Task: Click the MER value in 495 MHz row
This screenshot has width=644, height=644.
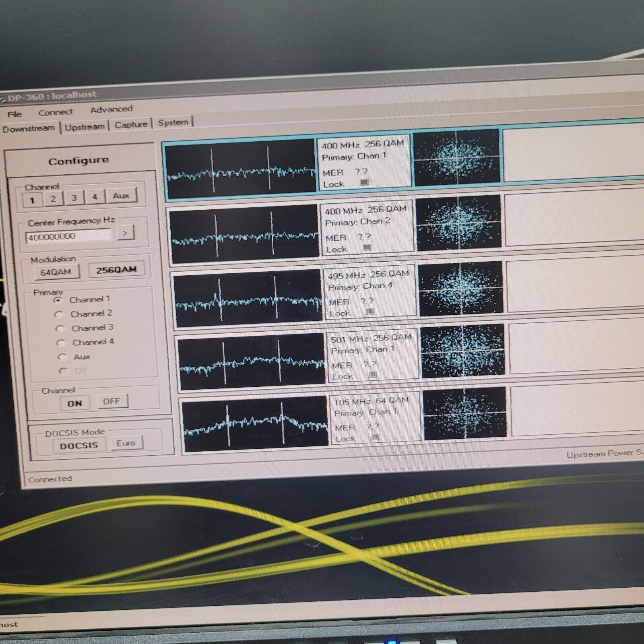Action: coord(367,301)
